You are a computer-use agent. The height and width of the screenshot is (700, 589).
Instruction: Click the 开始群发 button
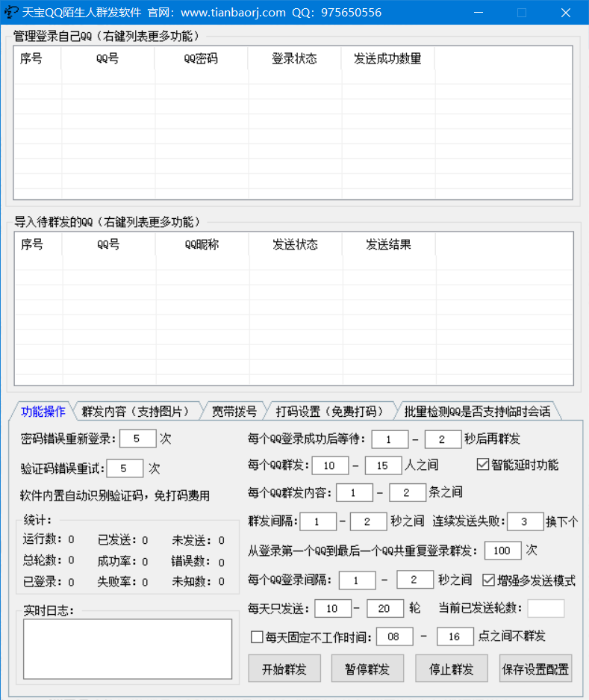(x=284, y=669)
